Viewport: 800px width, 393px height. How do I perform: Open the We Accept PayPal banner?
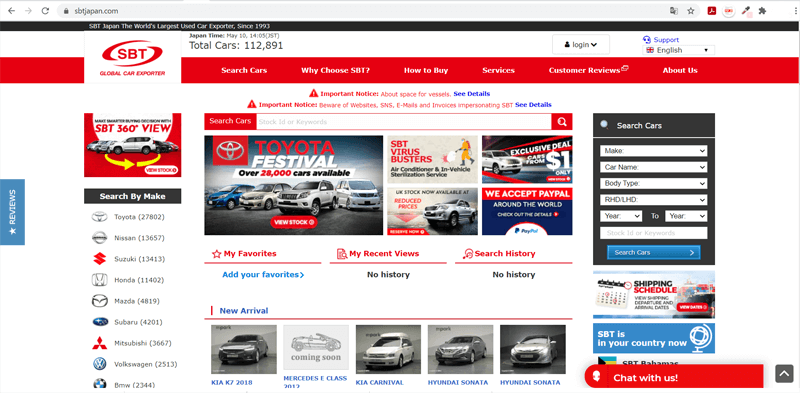pos(527,211)
